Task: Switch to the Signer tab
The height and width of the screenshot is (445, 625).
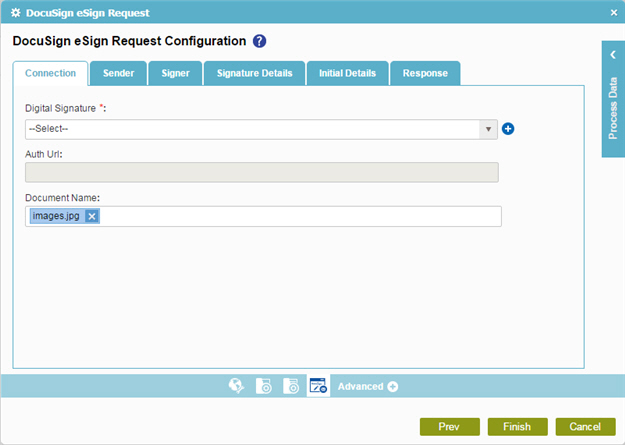Action: click(x=175, y=73)
